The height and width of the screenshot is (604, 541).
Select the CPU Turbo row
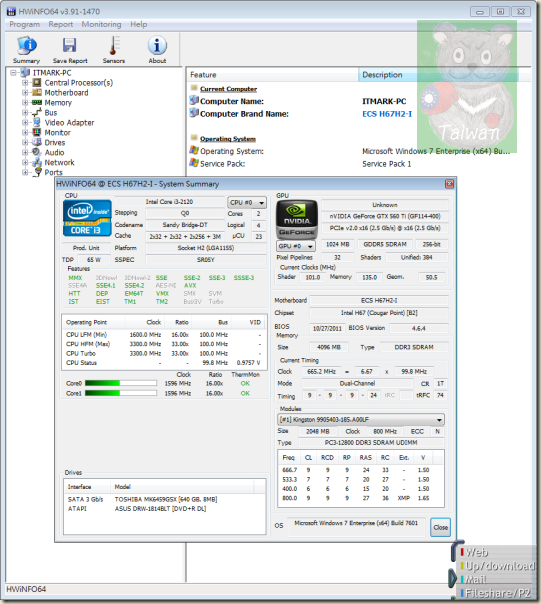pos(164,353)
